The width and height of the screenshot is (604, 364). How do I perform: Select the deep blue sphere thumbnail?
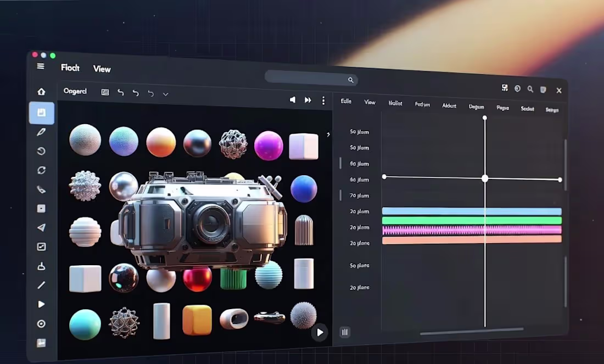304,189
